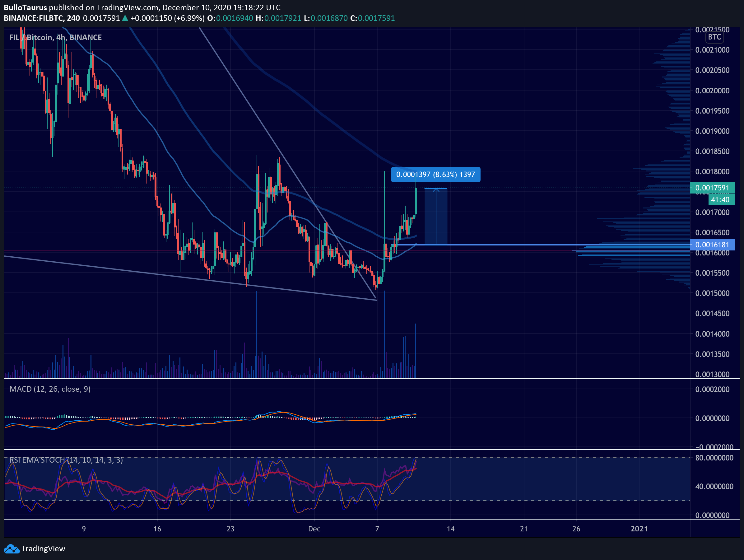
Task: Click the 0.0002000 MACD axis label
Action: (712, 390)
